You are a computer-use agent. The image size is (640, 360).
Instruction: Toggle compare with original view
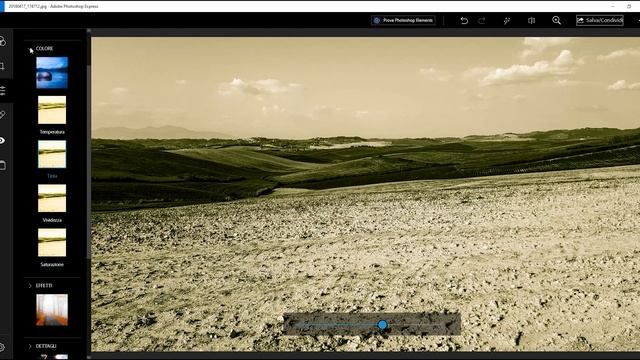coord(531,20)
